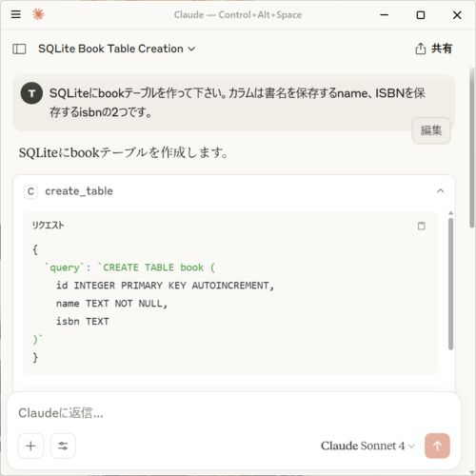Click the リクエスト heading text
The image size is (476, 476).
pos(49,226)
